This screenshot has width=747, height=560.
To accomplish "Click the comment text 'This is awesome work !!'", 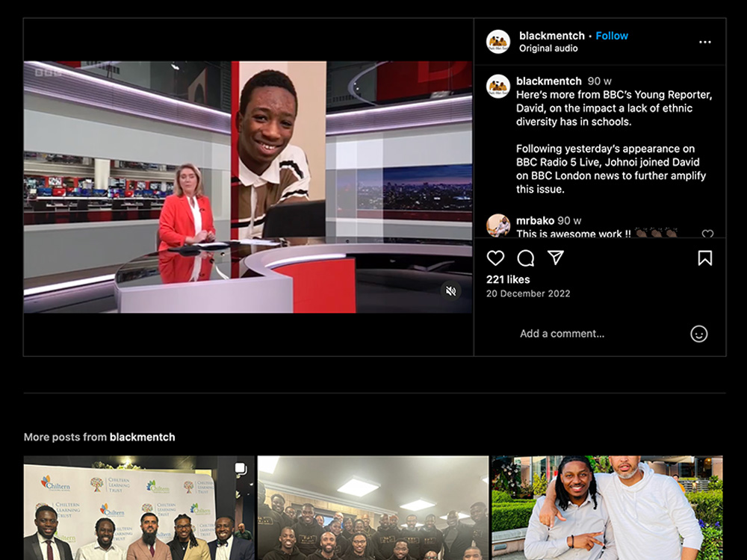I will [573, 233].
